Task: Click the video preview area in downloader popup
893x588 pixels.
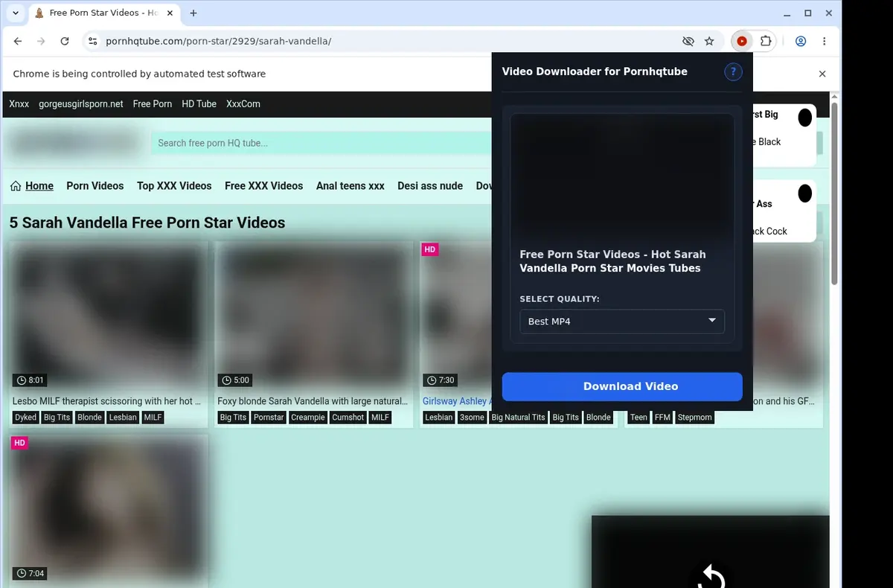Action: click(622, 177)
